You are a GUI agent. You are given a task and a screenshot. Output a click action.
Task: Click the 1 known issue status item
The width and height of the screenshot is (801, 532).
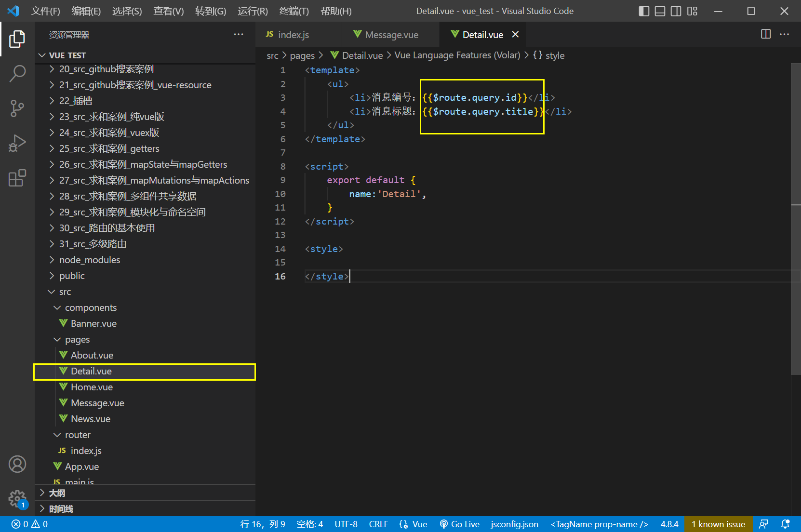point(718,524)
